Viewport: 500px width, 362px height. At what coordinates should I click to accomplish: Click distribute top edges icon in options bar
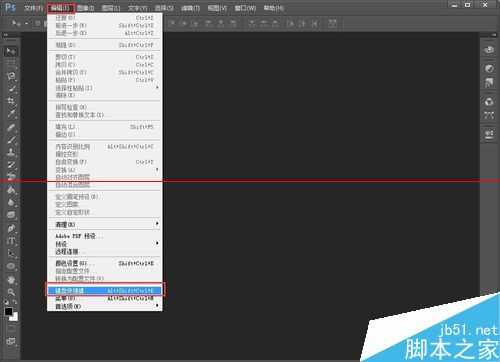click(x=252, y=23)
